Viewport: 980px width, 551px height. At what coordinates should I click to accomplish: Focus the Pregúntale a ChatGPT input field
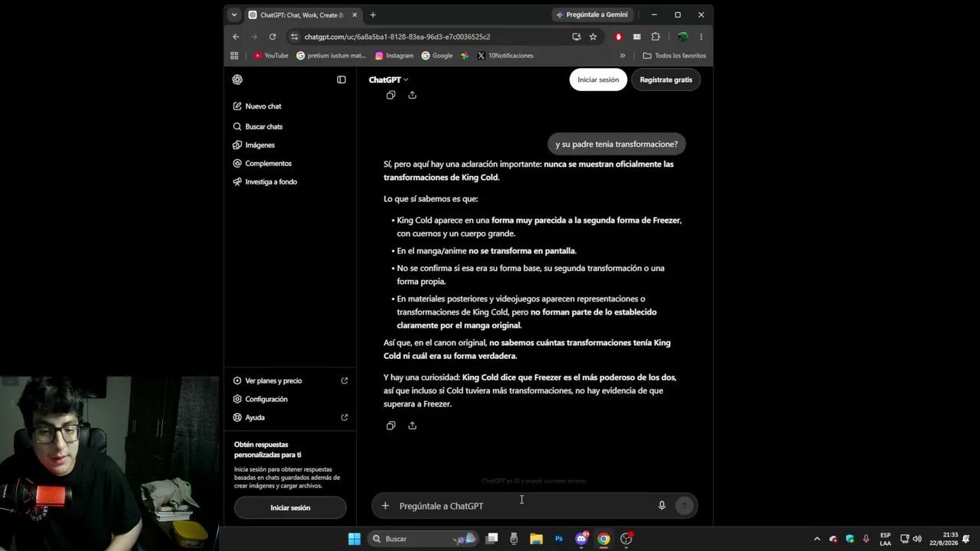pyautogui.click(x=524, y=506)
